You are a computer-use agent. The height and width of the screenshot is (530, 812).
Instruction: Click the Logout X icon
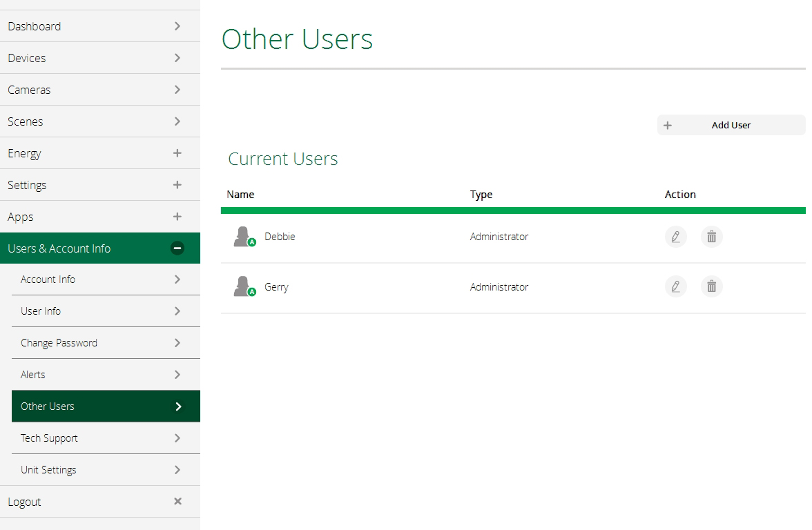(177, 502)
